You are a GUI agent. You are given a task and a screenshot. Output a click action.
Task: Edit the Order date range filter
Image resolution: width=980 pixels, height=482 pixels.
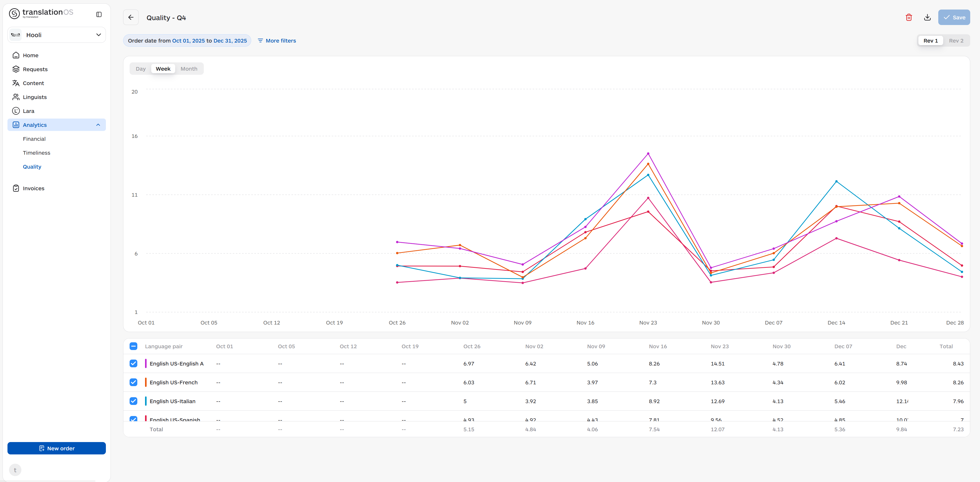tap(187, 41)
